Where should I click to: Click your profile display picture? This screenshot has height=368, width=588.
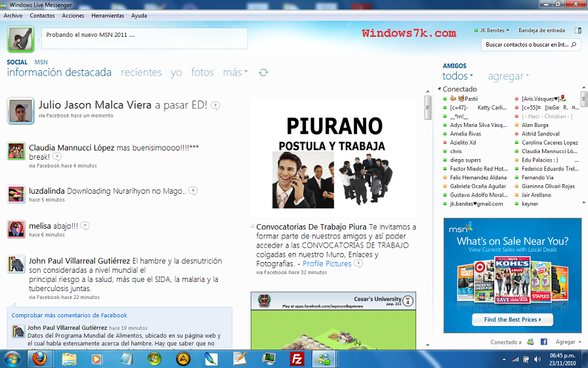[21, 39]
